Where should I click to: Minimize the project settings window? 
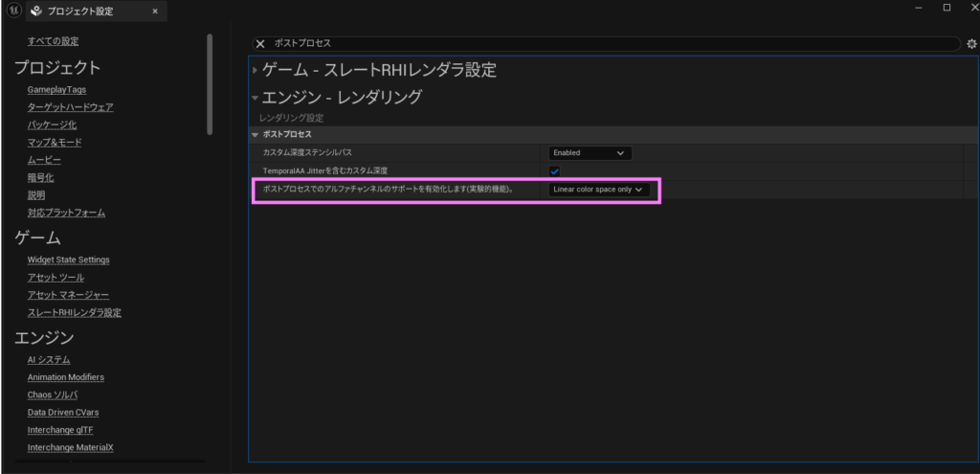point(919,8)
